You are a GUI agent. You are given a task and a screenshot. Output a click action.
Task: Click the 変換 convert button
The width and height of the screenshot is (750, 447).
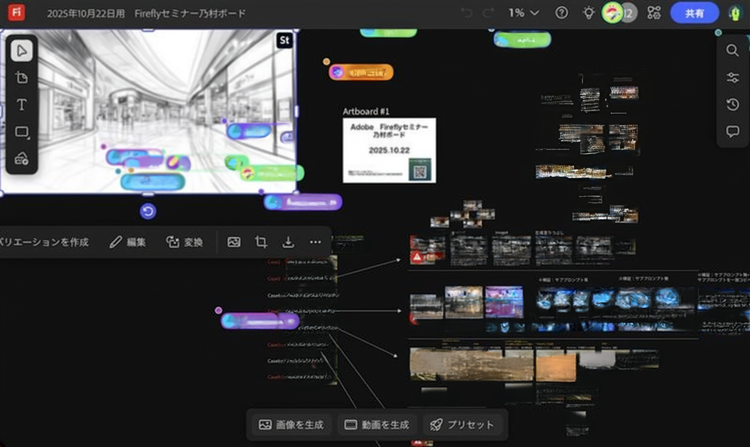(x=185, y=242)
